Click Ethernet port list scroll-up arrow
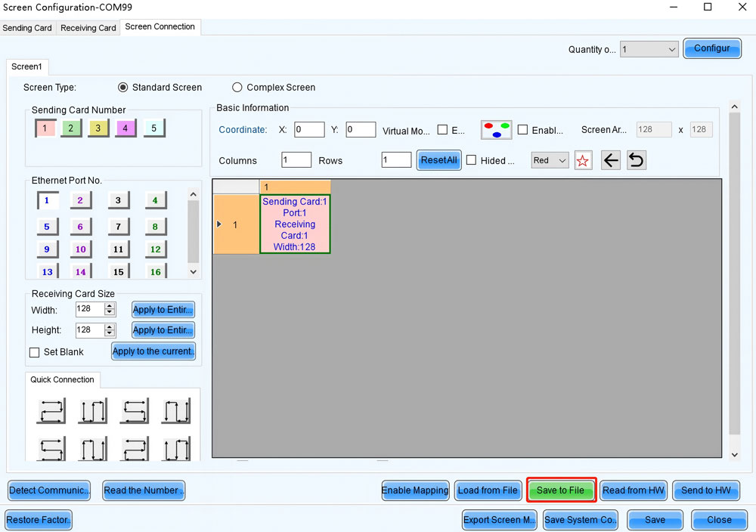Image resolution: width=756 pixels, height=532 pixels. tap(194, 194)
